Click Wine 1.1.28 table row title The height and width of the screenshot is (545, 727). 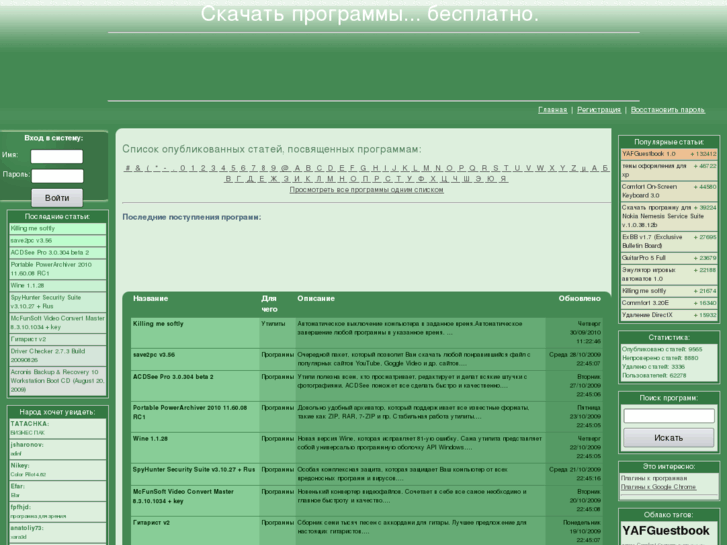(150, 439)
